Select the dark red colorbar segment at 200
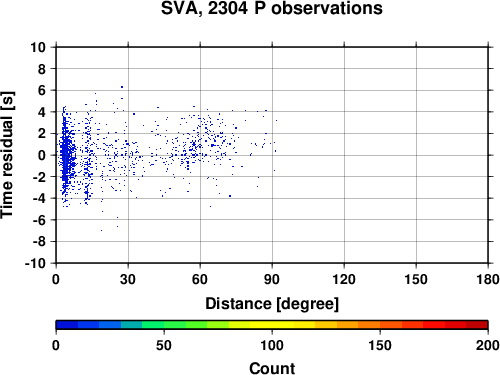 click(477, 325)
